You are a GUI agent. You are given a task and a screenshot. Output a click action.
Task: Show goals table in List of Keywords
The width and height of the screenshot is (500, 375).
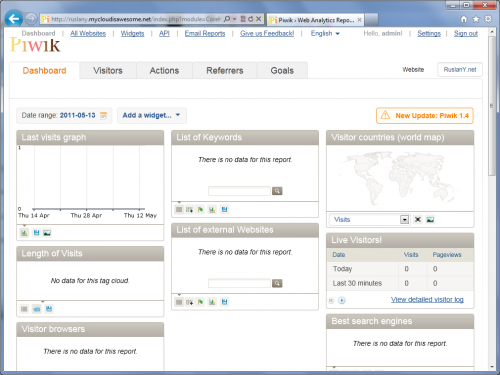click(x=200, y=210)
